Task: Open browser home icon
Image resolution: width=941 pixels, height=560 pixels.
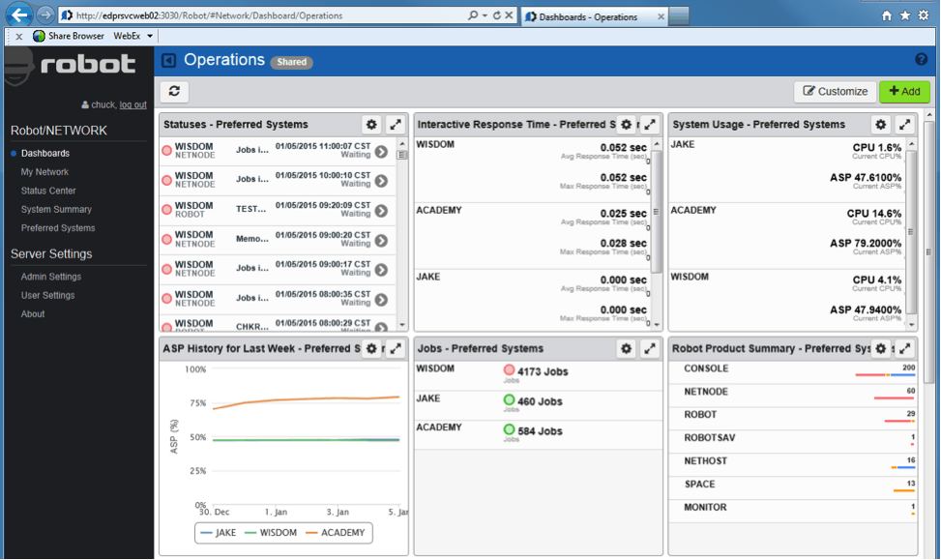Action: (x=887, y=15)
